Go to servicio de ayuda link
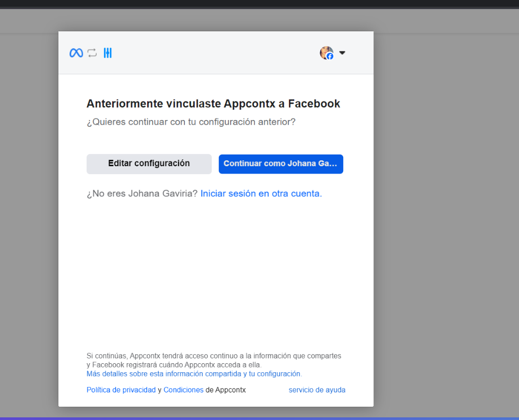This screenshot has width=519, height=420. pos(317,390)
